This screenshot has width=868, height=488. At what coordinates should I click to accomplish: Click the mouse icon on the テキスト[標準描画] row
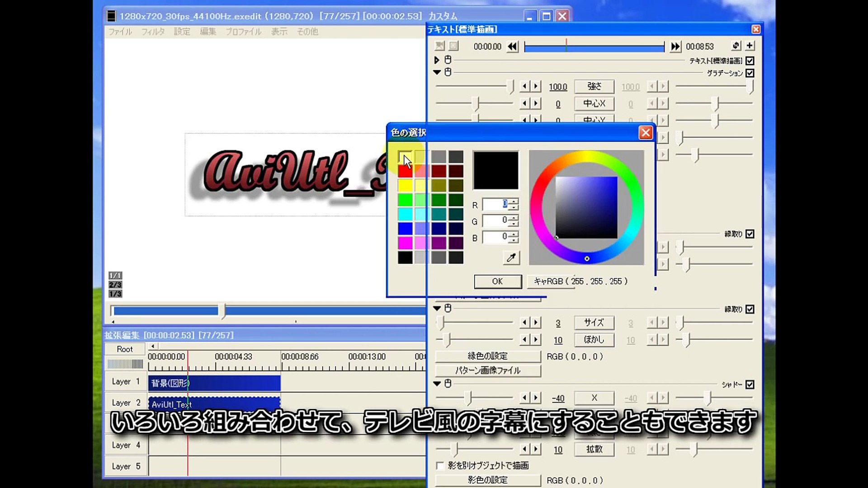point(448,60)
